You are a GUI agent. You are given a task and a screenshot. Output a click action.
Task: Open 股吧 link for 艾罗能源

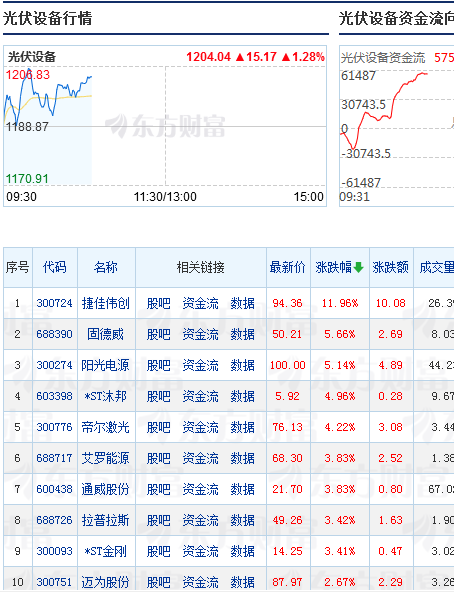point(159,458)
